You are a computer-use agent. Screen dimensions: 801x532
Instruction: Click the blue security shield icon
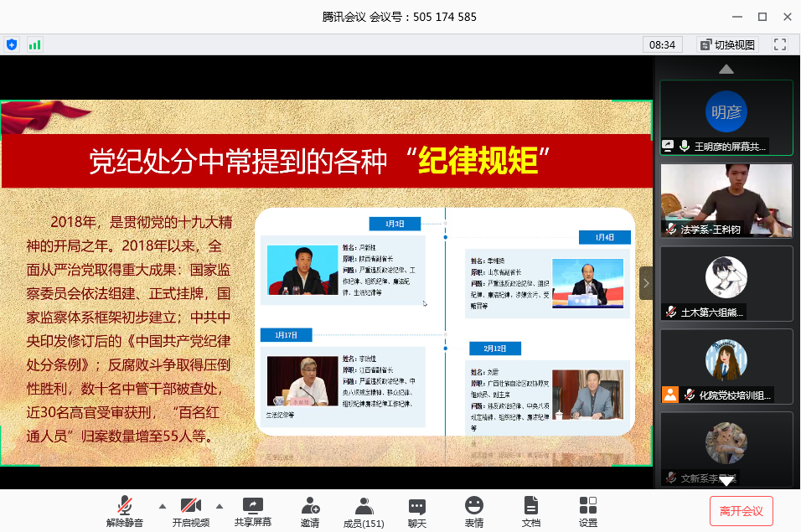pyautogui.click(x=12, y=44)
